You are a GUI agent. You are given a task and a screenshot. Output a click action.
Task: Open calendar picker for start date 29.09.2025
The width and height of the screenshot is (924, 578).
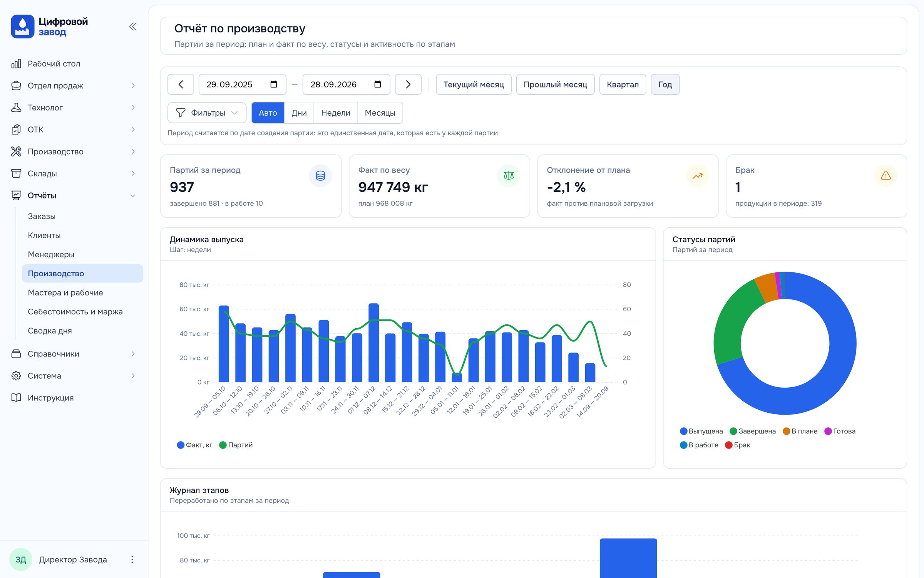pyautogui.click(x=274, y=84)
